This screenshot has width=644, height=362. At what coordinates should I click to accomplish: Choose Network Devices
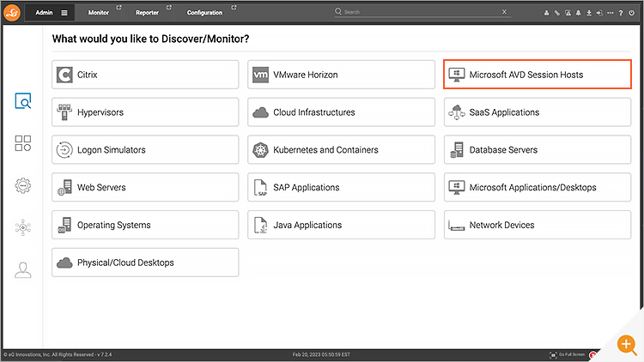pyautogui.click(x=538, y=225)
